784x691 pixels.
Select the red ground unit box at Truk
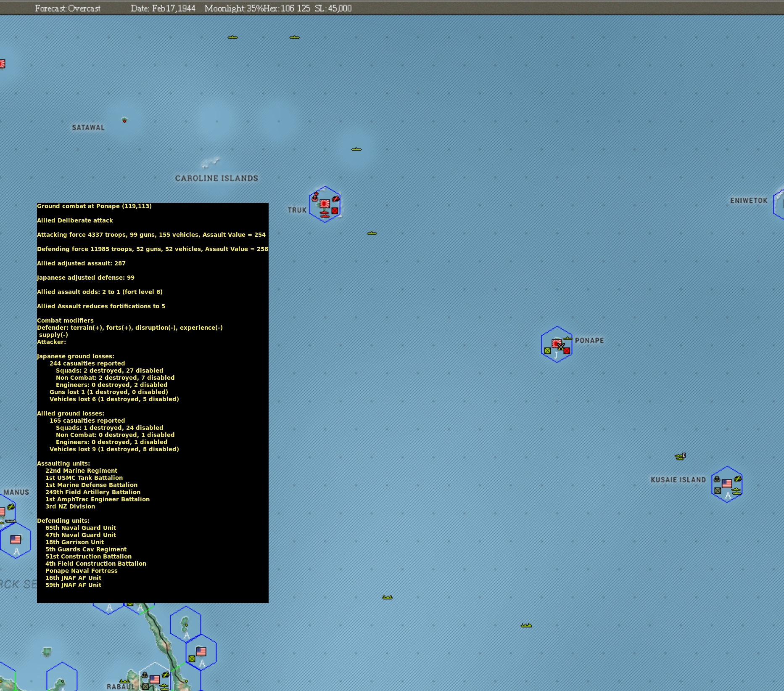tap(335, 211)
